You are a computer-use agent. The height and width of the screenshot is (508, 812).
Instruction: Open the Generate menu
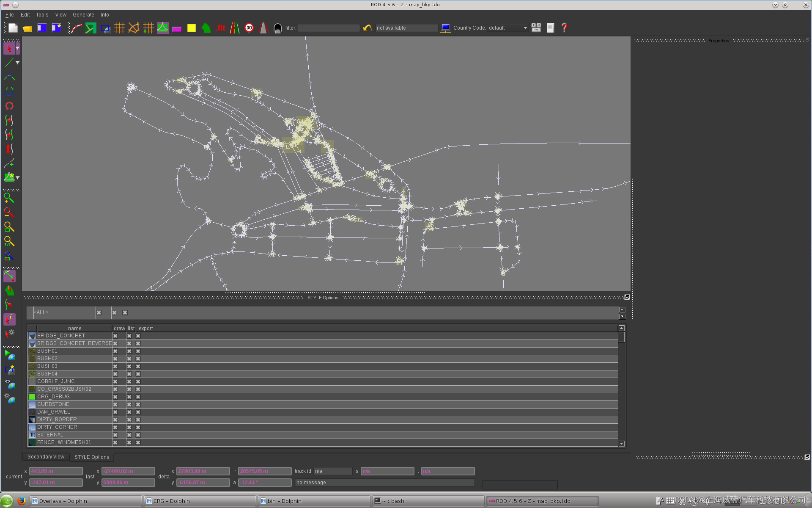pos(83,15)
